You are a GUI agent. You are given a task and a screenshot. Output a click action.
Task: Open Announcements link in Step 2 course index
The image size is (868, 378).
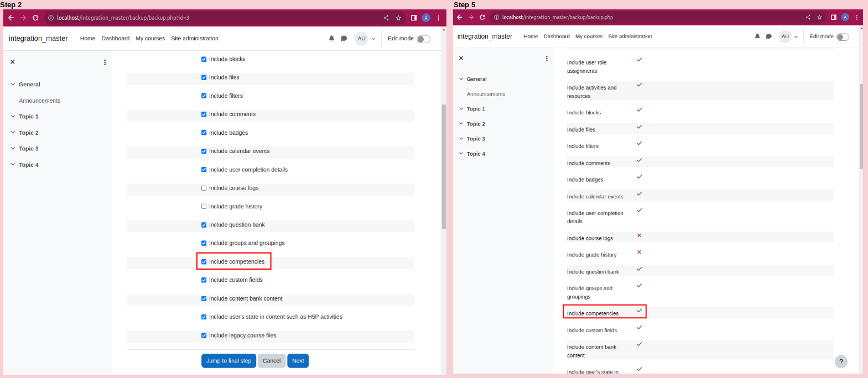click(x=40, y=101)
